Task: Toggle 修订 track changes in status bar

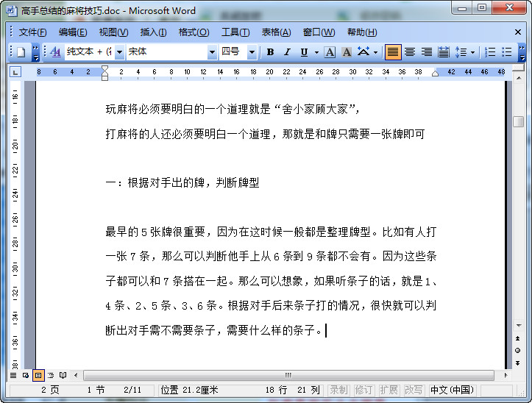Action: pyautogui.click(x=363, y=390)
